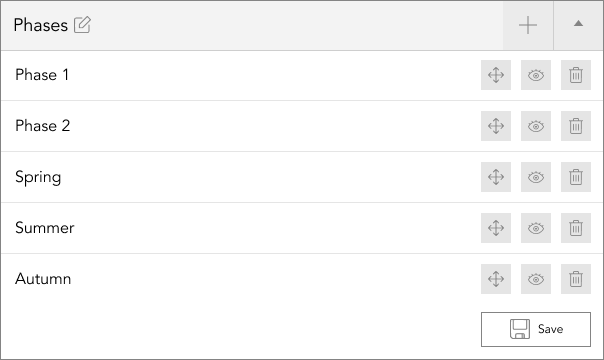Click the move handle for Autumn
The width and height of the screenshot is (604, 360).
tap(496, 279)
